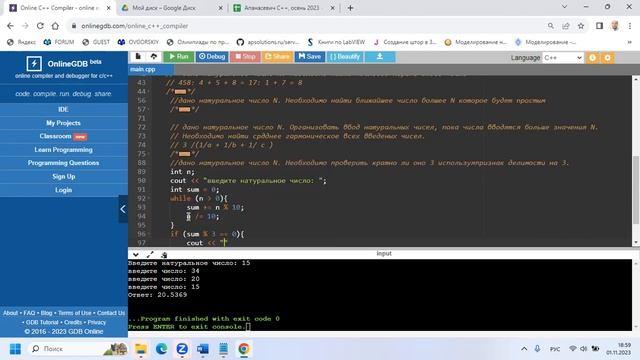Beautify the source code

(x=345, y=57)
